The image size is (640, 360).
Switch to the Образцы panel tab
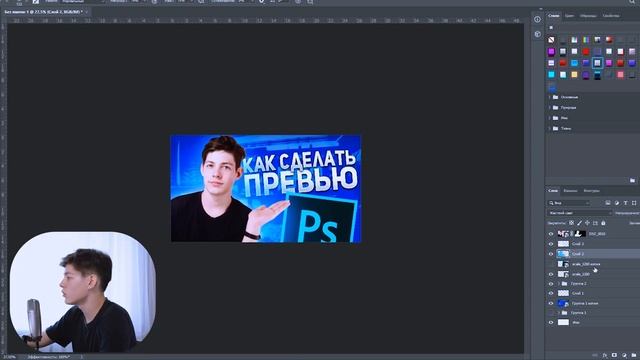(x=588, y=16)
